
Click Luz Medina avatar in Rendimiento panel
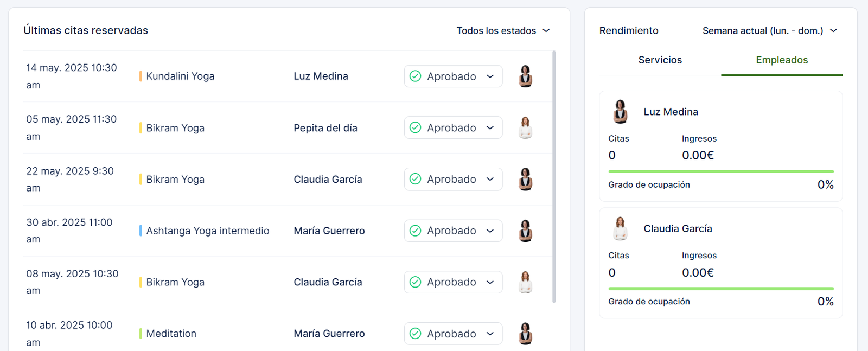620,112
